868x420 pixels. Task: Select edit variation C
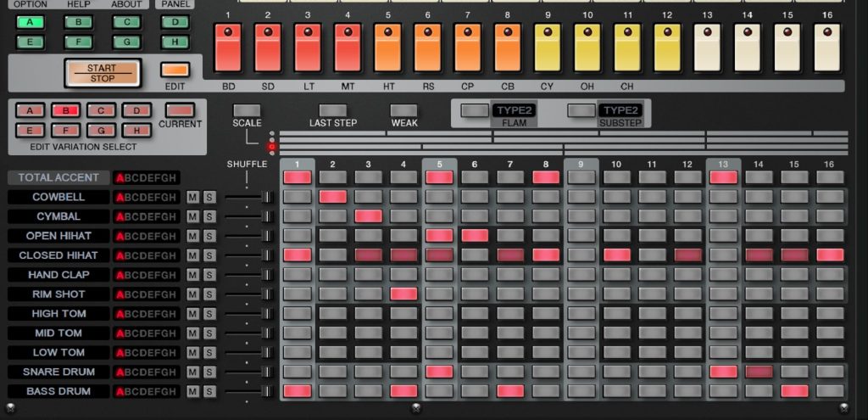101,110
